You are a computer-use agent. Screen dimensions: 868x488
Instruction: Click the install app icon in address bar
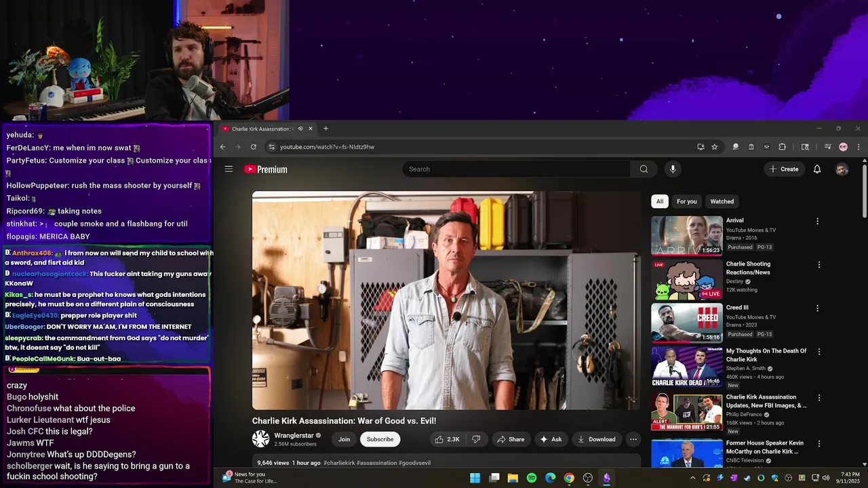[x=701, y=146]
